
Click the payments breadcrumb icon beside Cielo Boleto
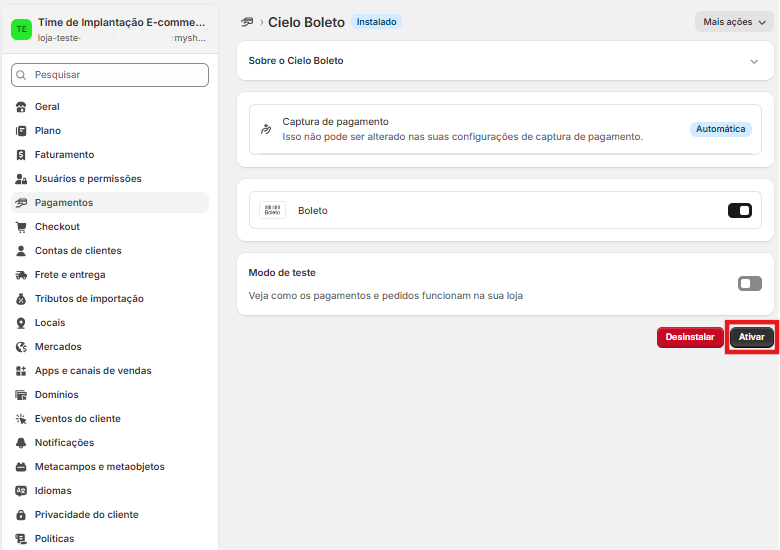click(x=247, y=22)
